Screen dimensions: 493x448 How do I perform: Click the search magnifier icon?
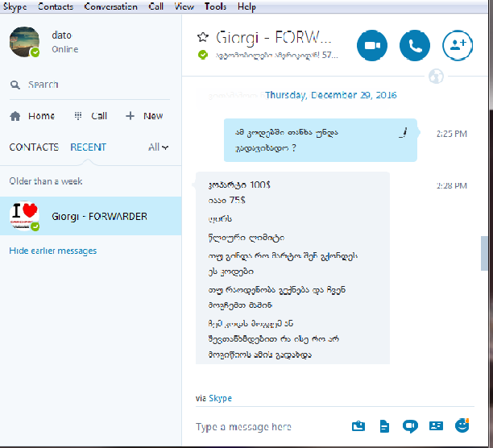point(14,85)
